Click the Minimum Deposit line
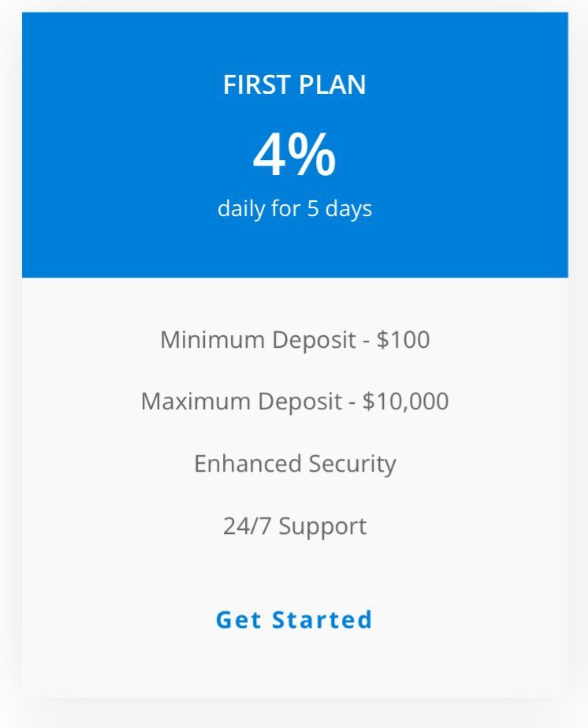This screenshot has height=728, width=588. click(x=294, y=340)
